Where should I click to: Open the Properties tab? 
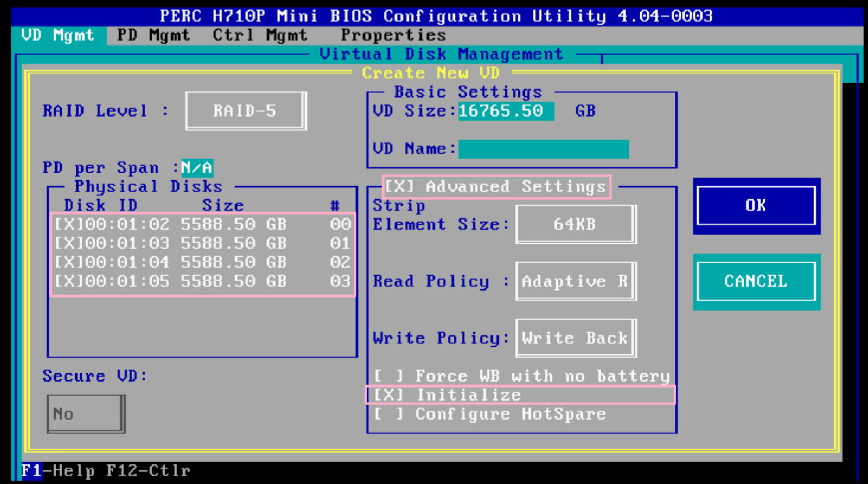(393, 35)
